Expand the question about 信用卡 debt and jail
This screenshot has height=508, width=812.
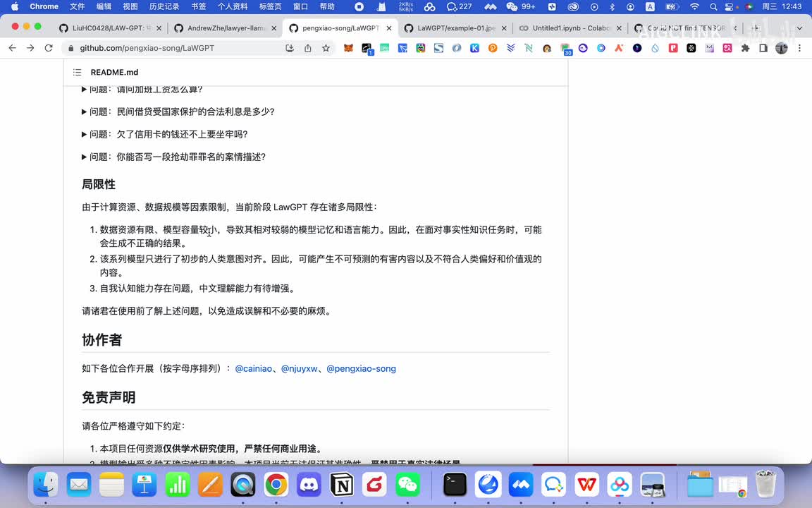click(168, 134)
